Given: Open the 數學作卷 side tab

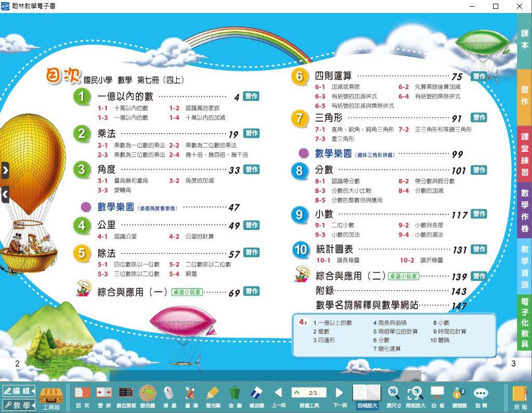Looking at the screenshot, I should (x=525, y=210).
